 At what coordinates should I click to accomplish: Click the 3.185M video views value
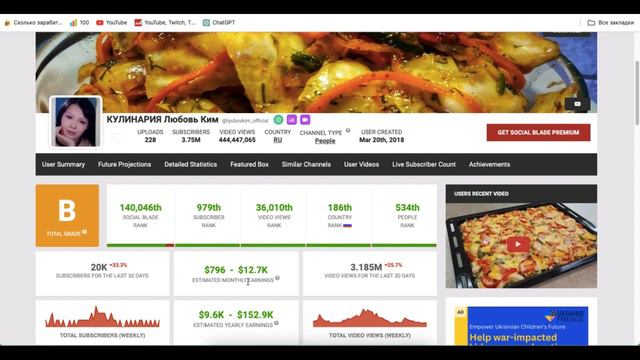point(366,267)
